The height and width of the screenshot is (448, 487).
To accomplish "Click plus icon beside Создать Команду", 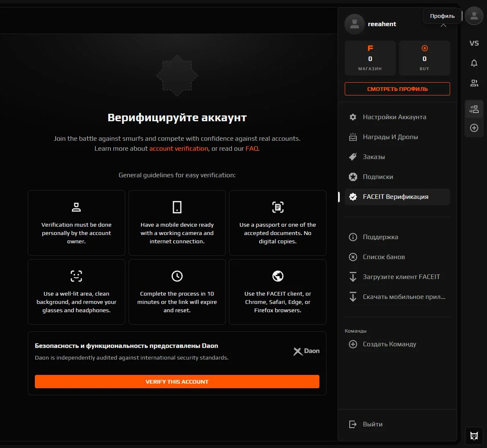I will pos(353,344).
